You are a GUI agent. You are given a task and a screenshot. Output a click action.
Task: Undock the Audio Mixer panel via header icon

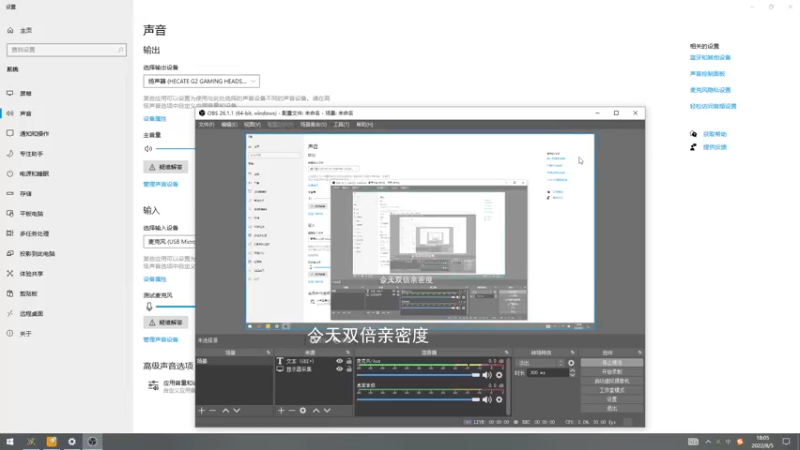[507, 353]
